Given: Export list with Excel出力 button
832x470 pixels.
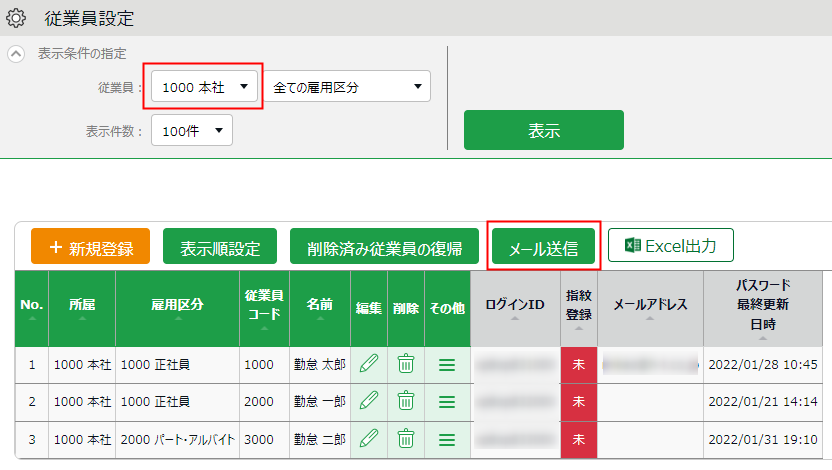Looking at the screenshot, I should coord(671,245).
